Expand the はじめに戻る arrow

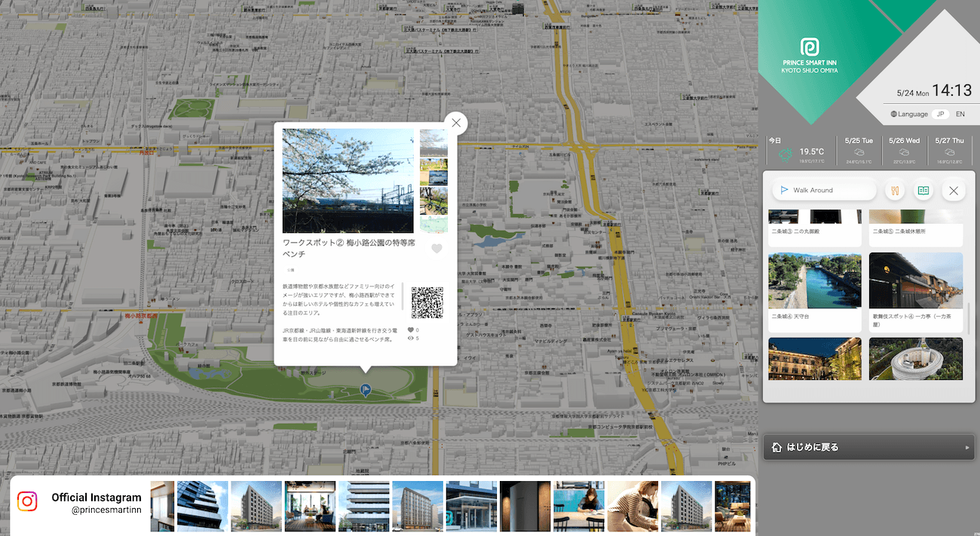point(968,447)
